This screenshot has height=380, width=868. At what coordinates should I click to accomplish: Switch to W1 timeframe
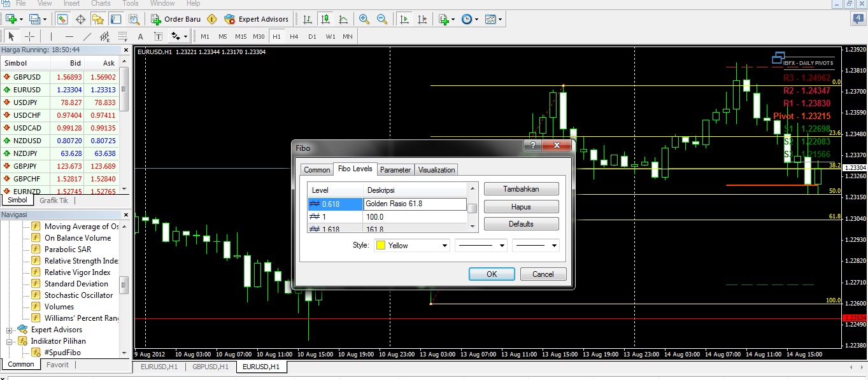pos(330,36)
